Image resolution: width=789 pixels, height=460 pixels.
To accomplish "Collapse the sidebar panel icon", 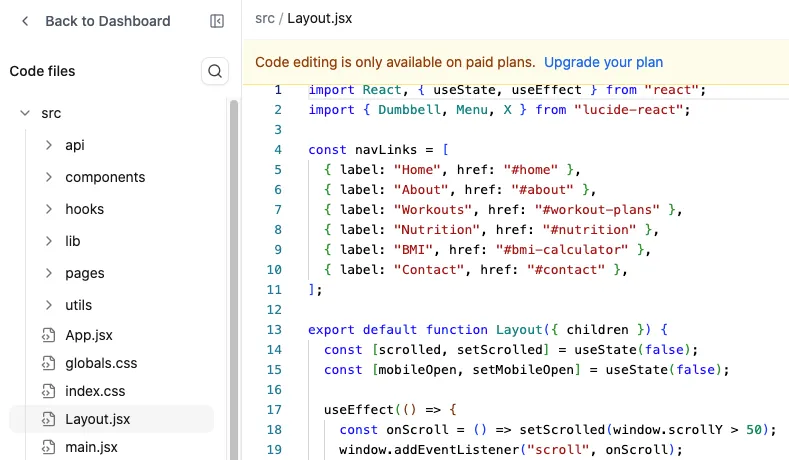I will click(x=217, y=21).
